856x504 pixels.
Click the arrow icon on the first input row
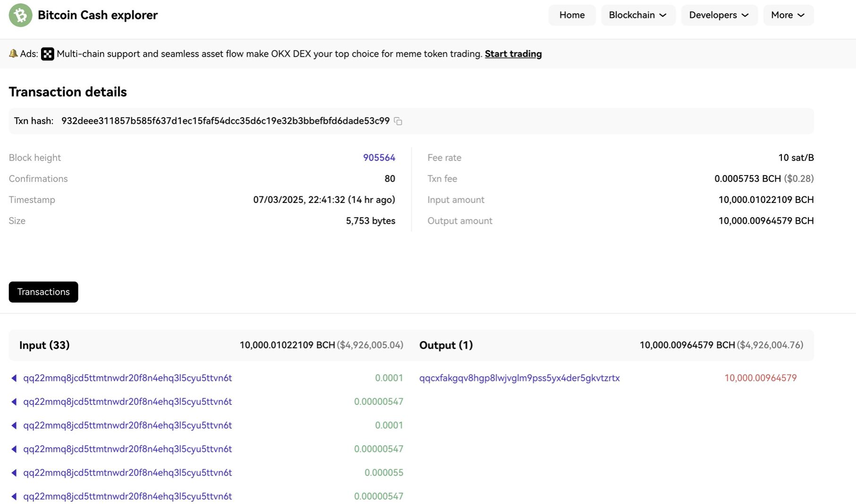[14, 378]
